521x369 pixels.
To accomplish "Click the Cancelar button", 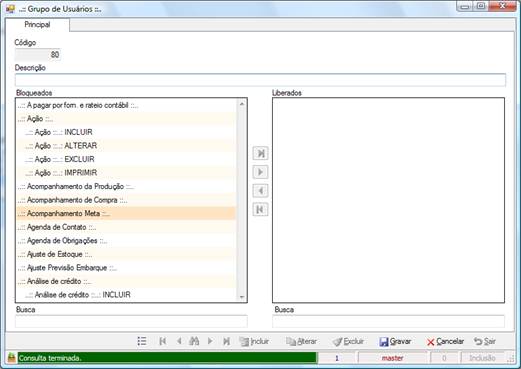I will (445, 341).
